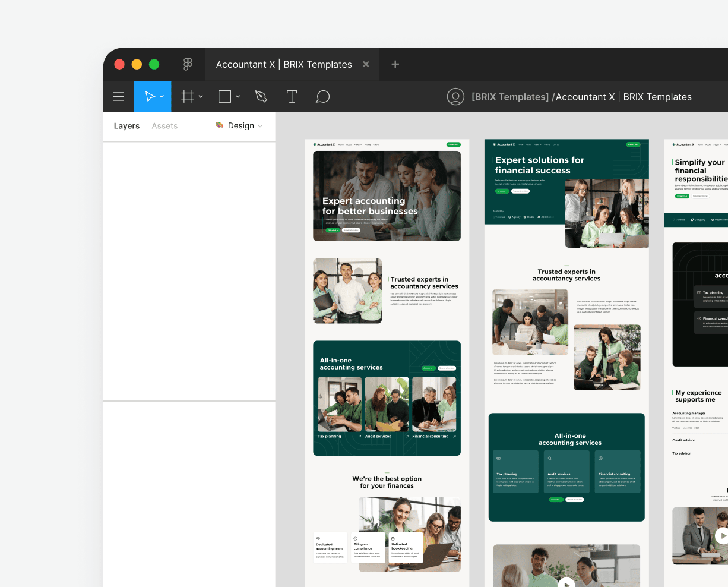Select the Move tool
This screenshot has width=728, height=587.
(x=149, y=96)
